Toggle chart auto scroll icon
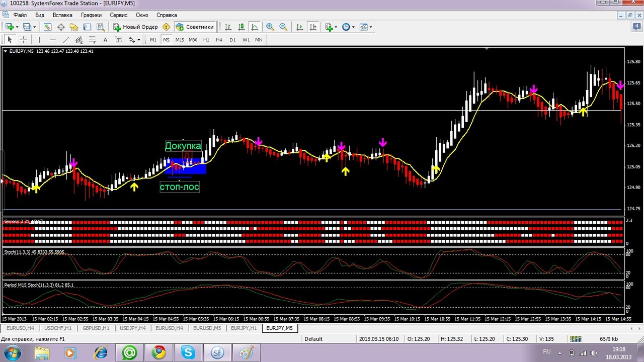The width and height of the screenshot is (644, 362). pos(300,27)
